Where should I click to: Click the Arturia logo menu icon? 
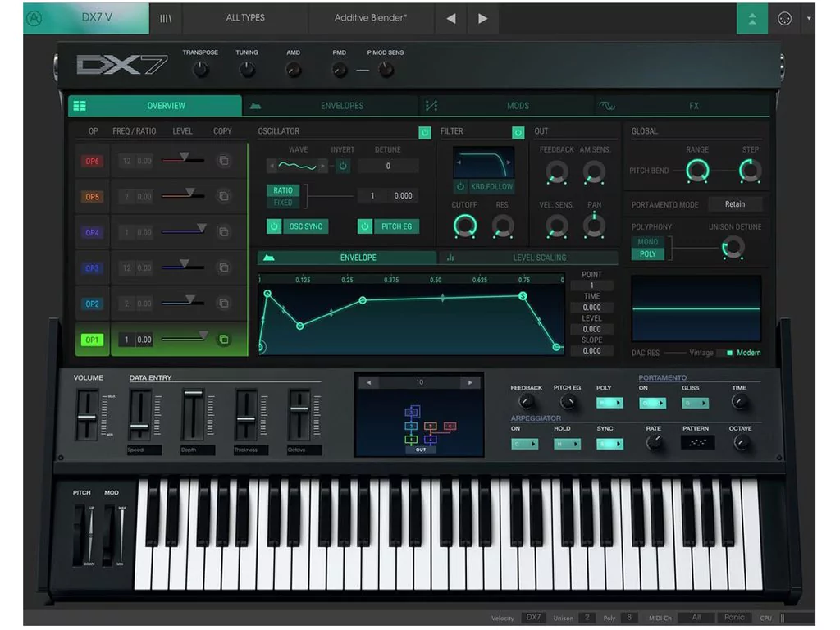click(x=34, y=18)
